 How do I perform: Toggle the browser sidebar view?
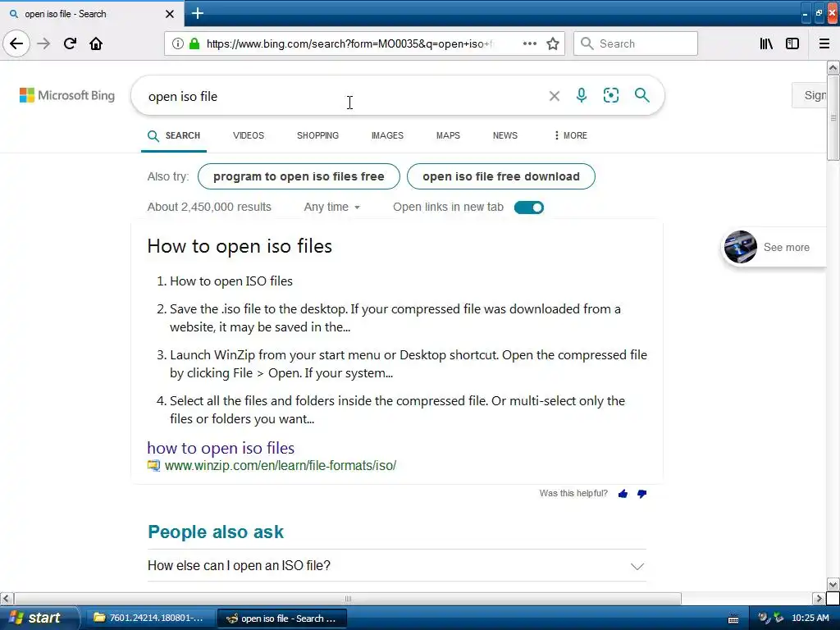pyautogui.click(x=792, y=43)
